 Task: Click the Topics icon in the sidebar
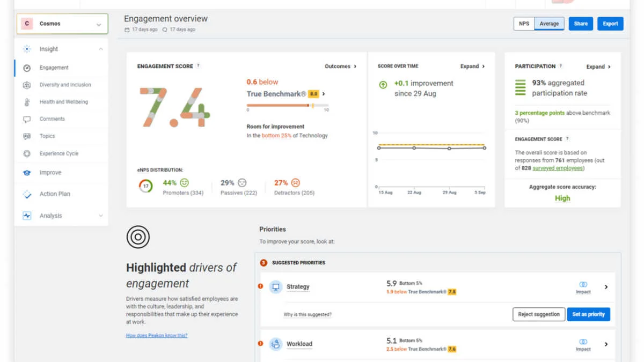click(26, 136)
